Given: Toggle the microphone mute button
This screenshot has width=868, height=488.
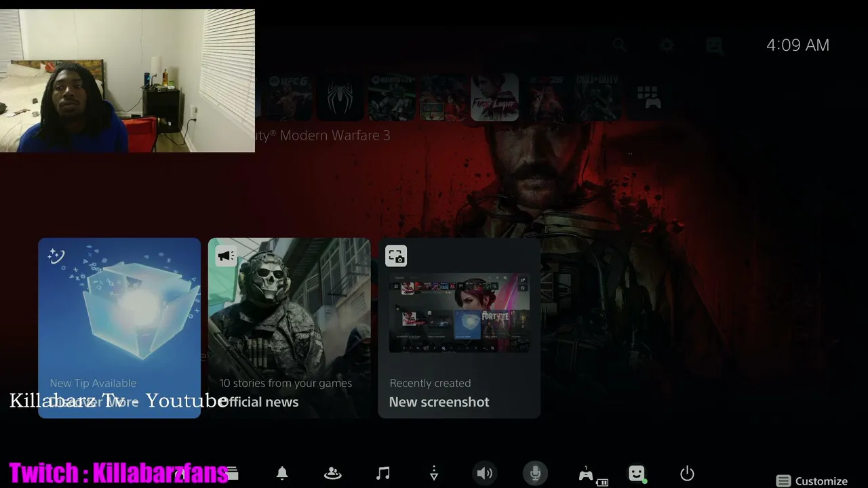Looking at the screenshot, I should click(535, 473).
